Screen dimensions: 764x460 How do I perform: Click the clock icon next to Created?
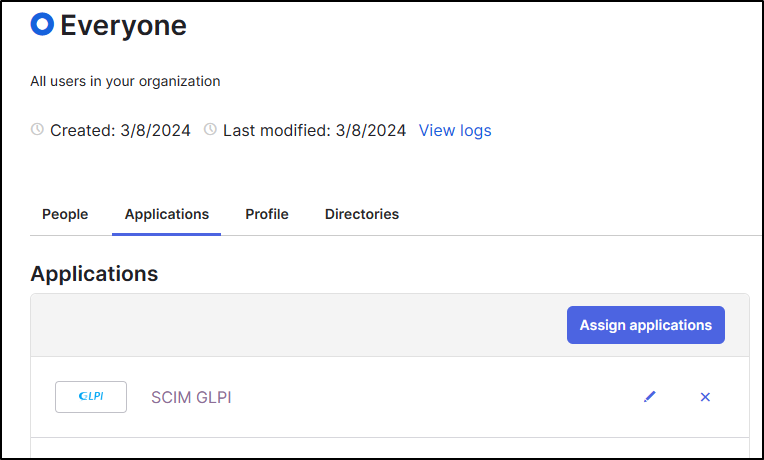click(x=38, y=130)
